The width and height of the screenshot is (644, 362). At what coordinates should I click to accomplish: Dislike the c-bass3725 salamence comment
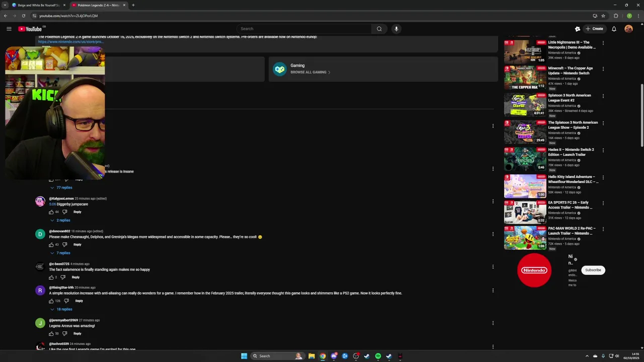[x=63, y=278]
